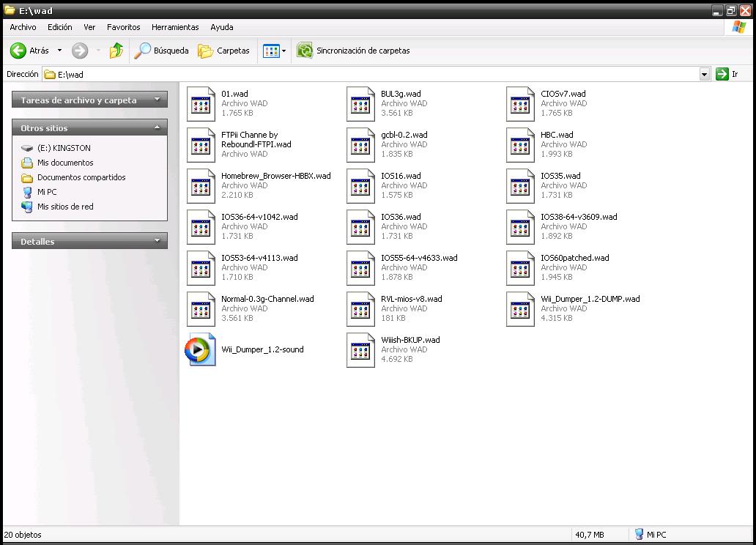Screen dimensions: 756x545
Task: Expand Tareas de archivo y carpeta panel
Action: 156,100
